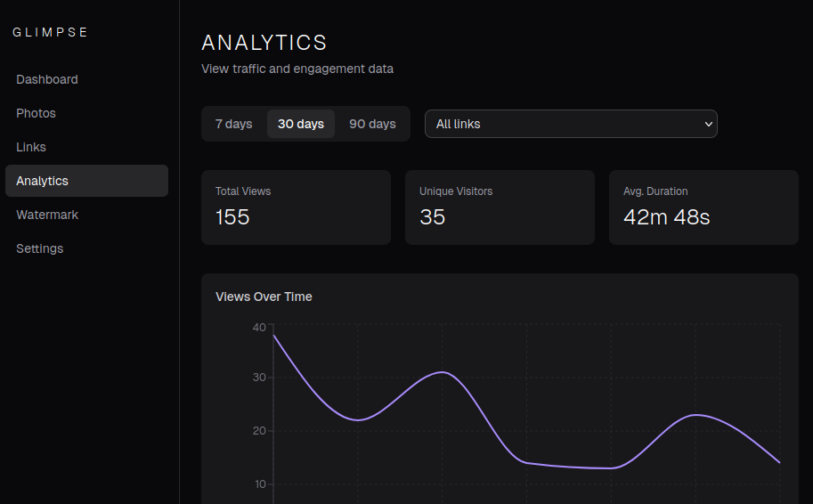
Task: Open the Watermark page
Action: tap(47, 215)
